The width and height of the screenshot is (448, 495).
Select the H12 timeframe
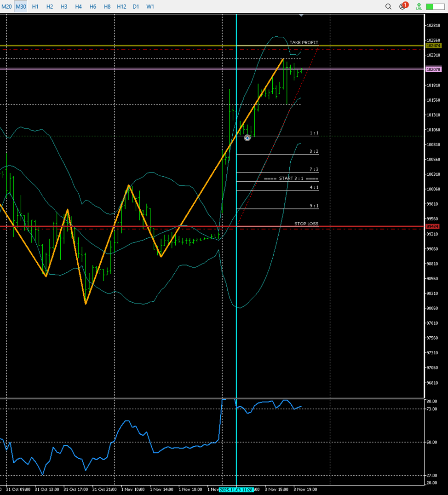click(x=121, y=7)
